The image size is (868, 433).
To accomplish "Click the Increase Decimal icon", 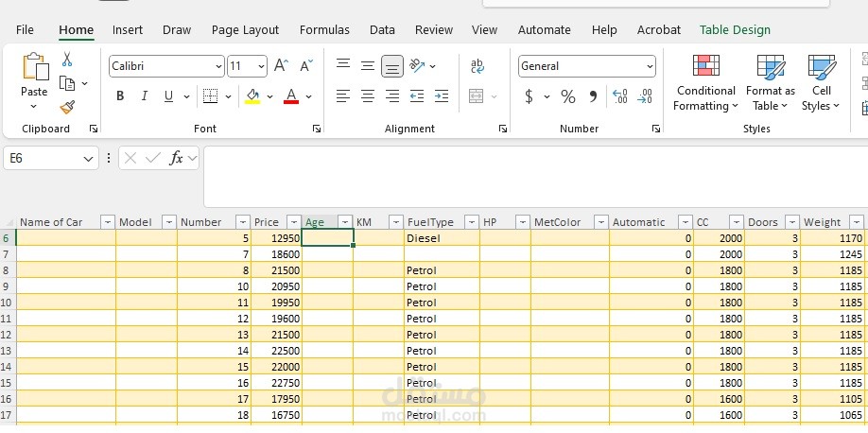I will 620,96.
